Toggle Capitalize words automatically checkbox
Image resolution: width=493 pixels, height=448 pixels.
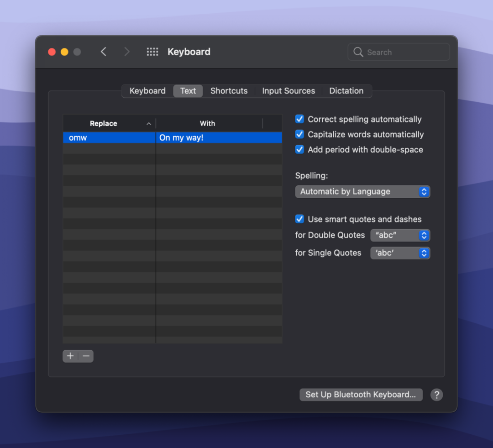pos(299,134)
